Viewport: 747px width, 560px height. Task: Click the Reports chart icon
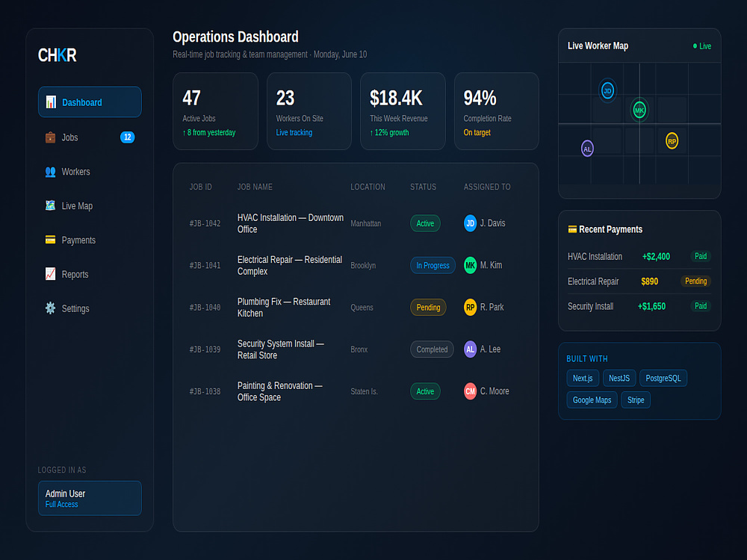pos(50,274)
